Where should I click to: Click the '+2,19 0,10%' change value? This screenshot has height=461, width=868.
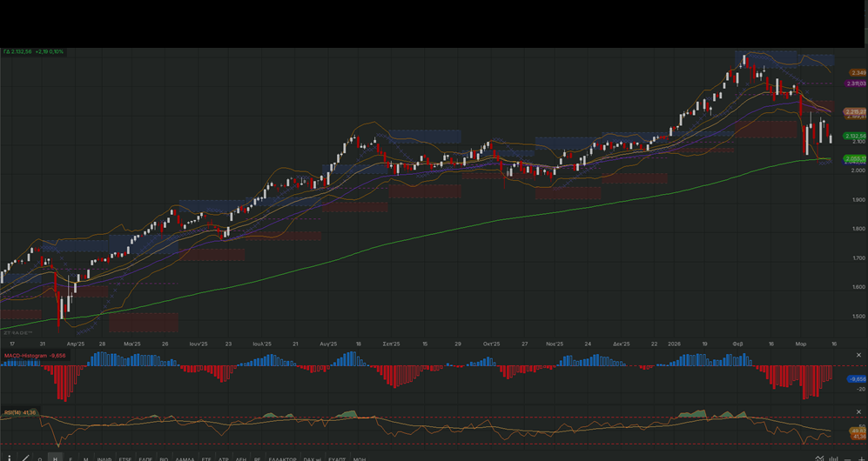[x=50, y=51]
